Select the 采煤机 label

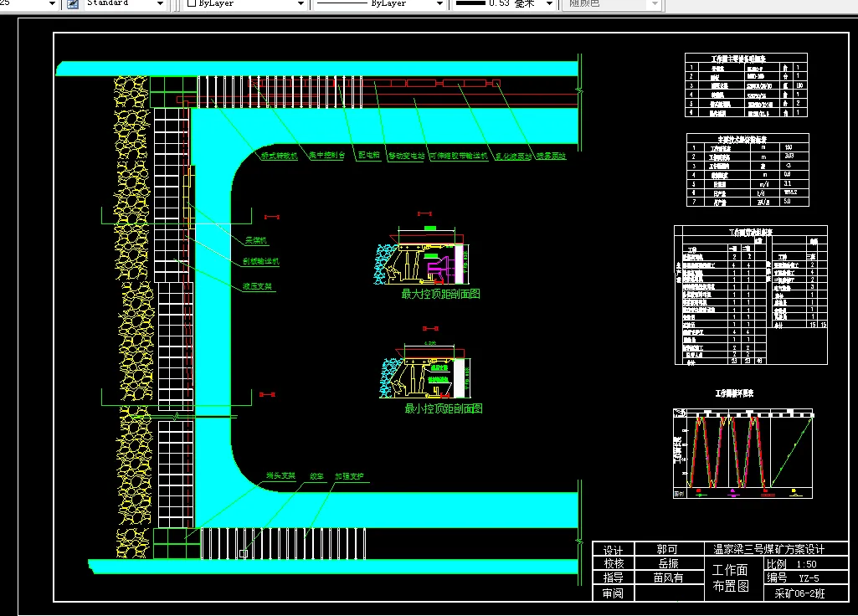pyautogui.click(x=256, y=240)
